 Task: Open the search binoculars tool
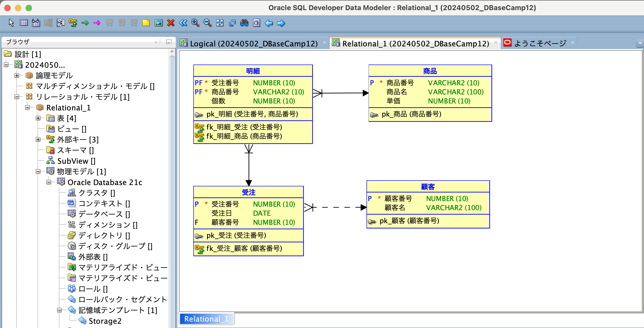[244, 23]
